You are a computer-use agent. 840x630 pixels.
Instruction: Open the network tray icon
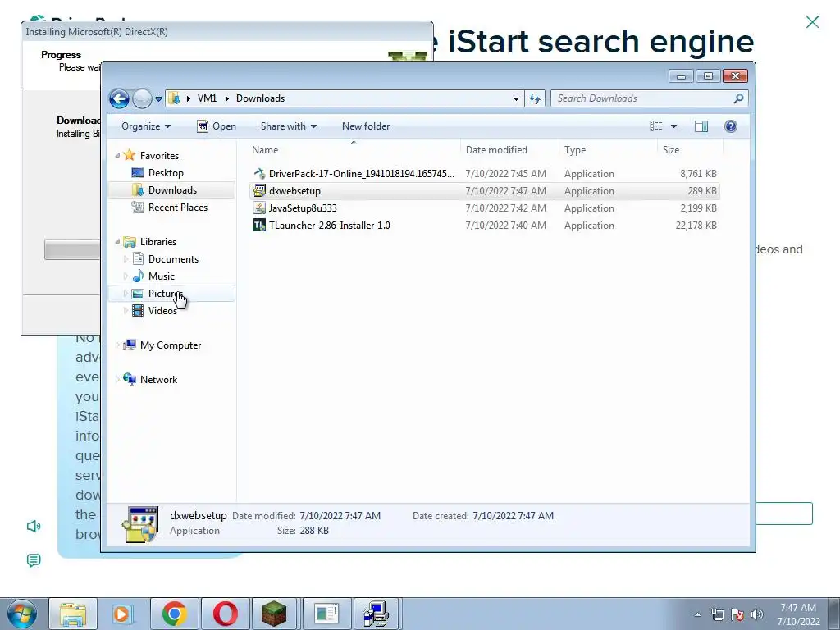[x=717, y=615]
